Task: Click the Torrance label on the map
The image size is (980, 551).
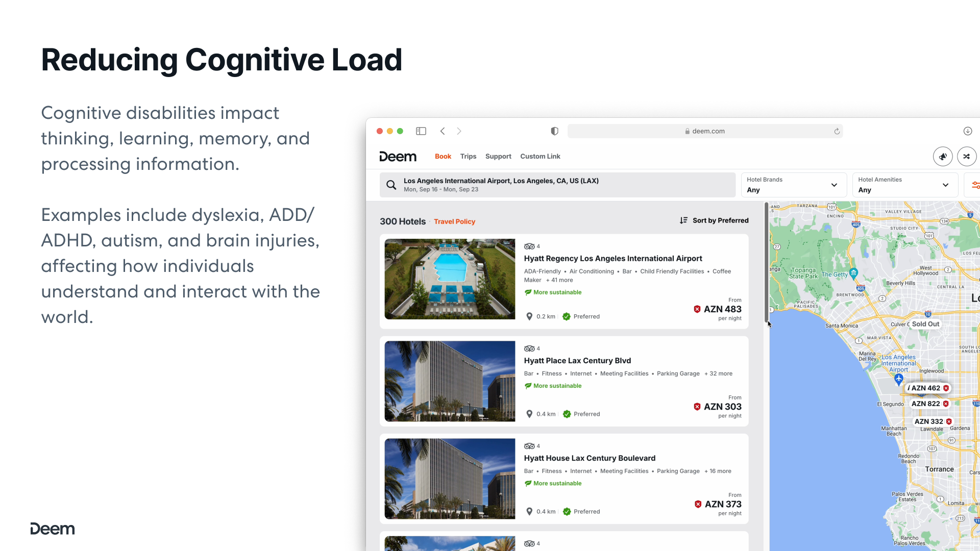Action: [939, 469]
